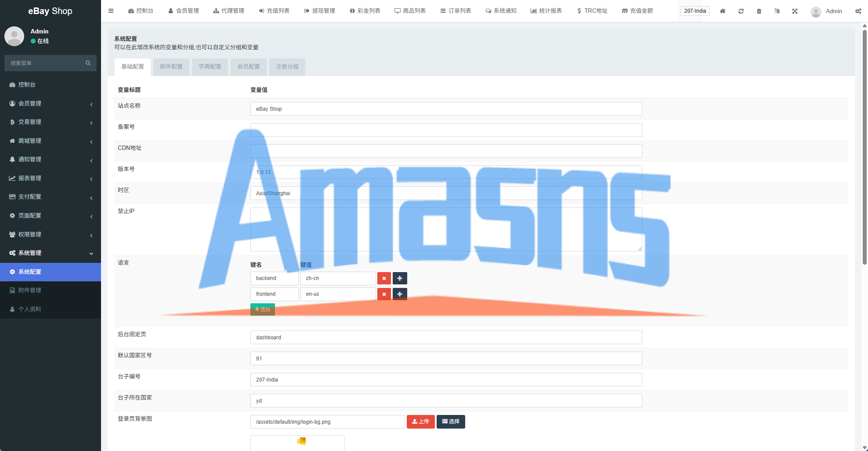Click the move handle of backend row
This screenshot has width=868, height=451.
pyautogui.click(x=400, y=278)
